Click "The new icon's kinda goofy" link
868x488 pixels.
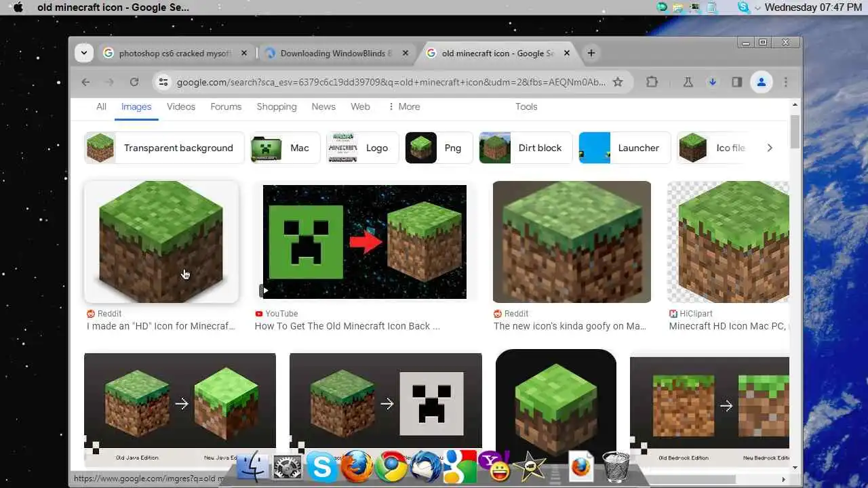pyautogui.click(x=570, y=326)
